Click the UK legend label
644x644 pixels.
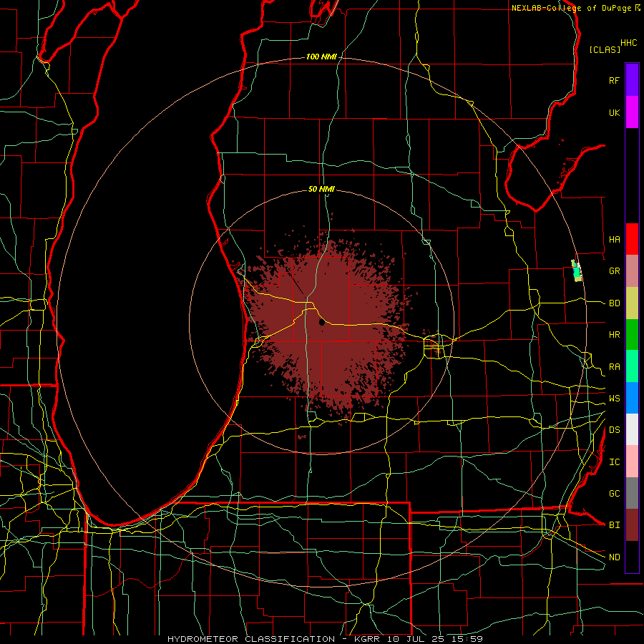[614, 112]
